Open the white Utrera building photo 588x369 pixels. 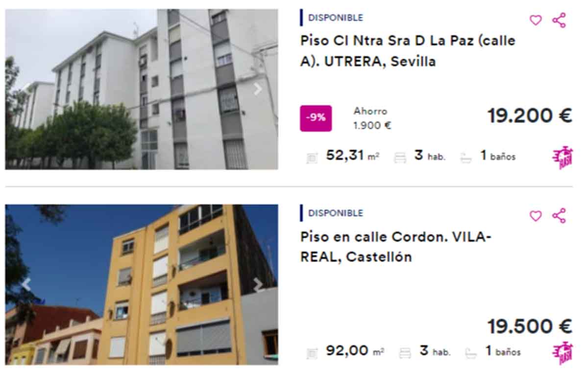click(142, 89)
